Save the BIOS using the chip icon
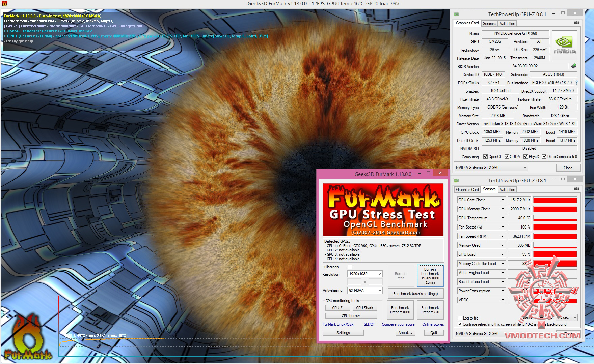The width and height of the screenshot is (594, 364). pyautogui.click(x=574, y=66)
